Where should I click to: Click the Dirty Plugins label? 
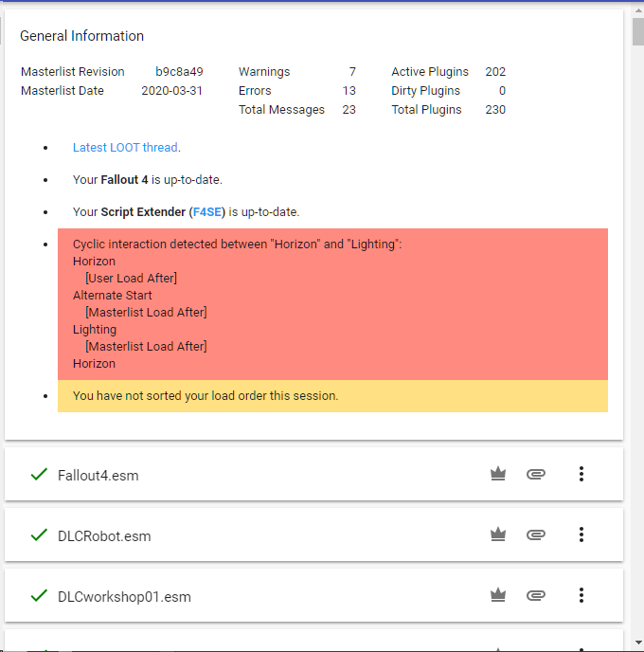(425, 91)
